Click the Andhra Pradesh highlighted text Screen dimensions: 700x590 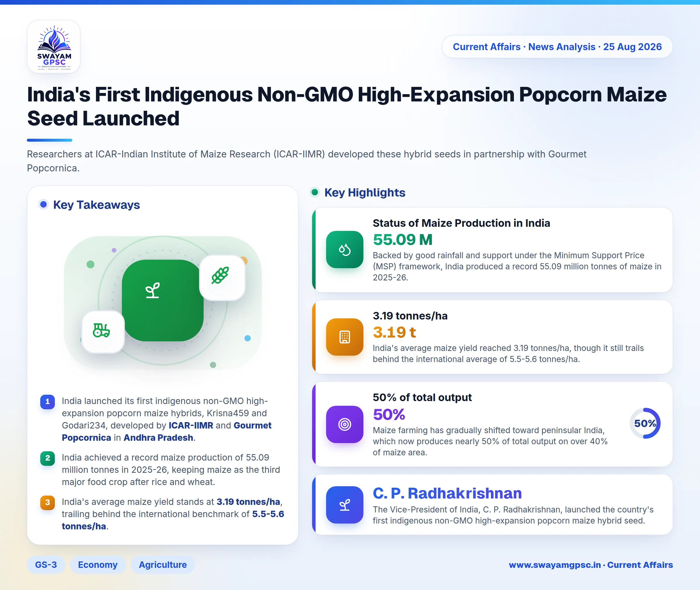[x=158, y=438]
